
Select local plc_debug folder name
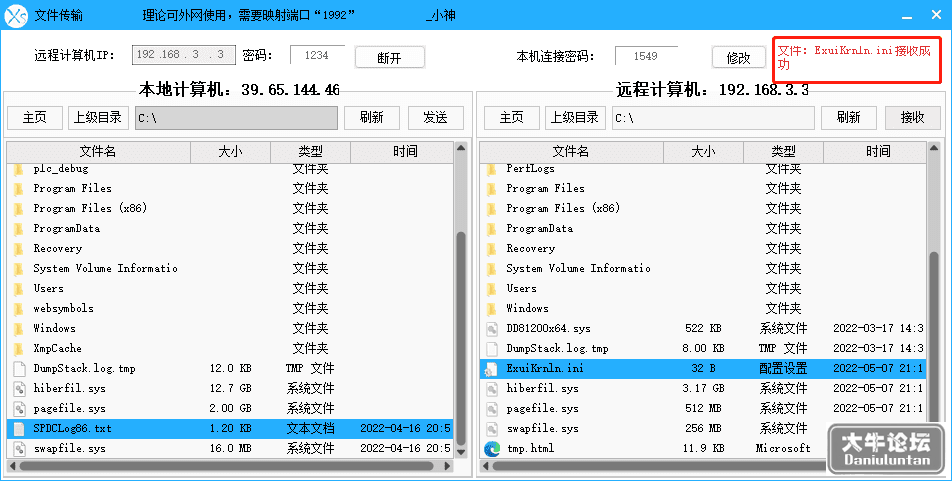click(x=61, y=169)
